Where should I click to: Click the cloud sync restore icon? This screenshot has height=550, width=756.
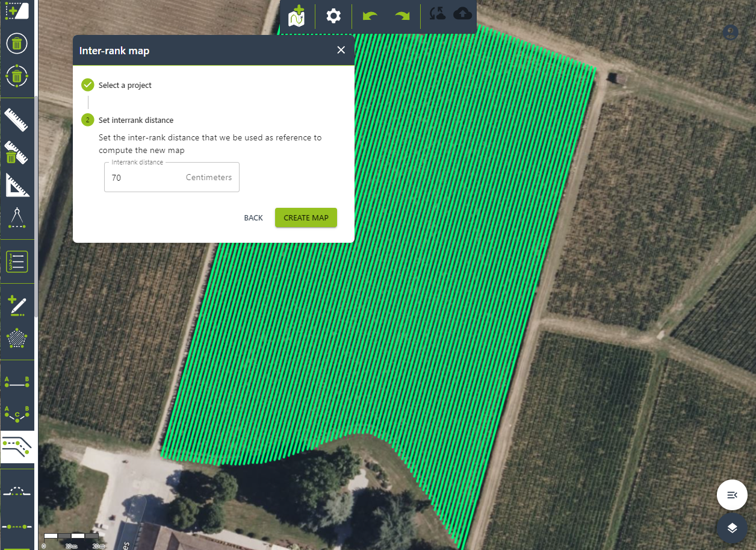[437, 14]
